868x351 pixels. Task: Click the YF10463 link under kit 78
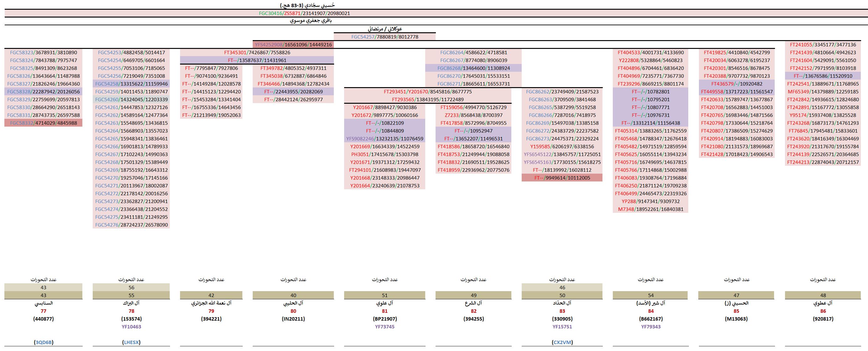(x=131, y=326)
